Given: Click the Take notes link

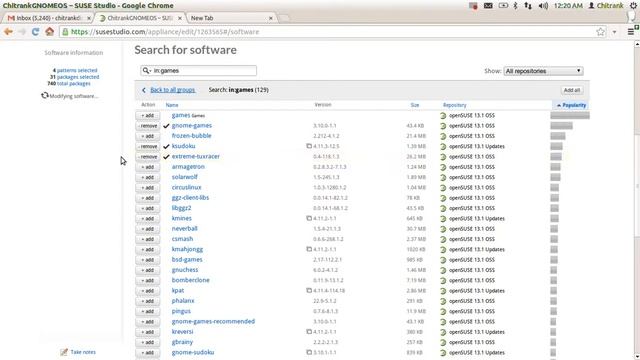Looking at the screenshot, I should click(83, 352).
